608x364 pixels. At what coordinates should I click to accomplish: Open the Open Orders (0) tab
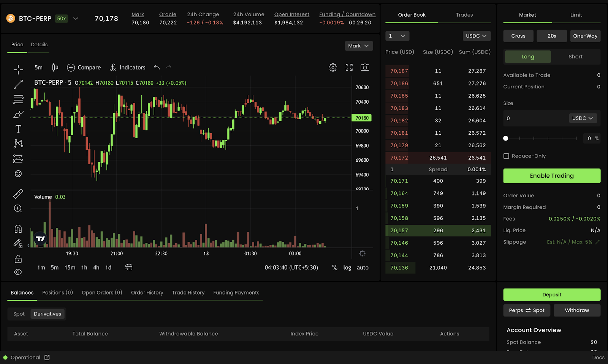point(102,293)
